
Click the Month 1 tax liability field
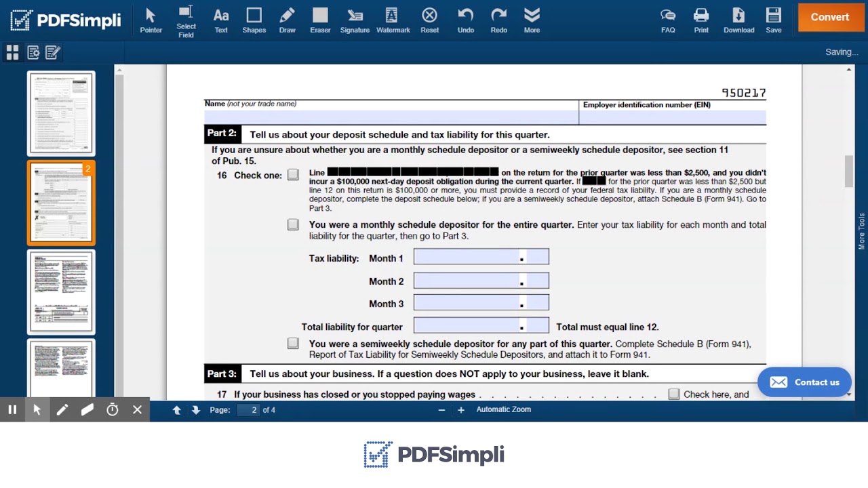481,257
